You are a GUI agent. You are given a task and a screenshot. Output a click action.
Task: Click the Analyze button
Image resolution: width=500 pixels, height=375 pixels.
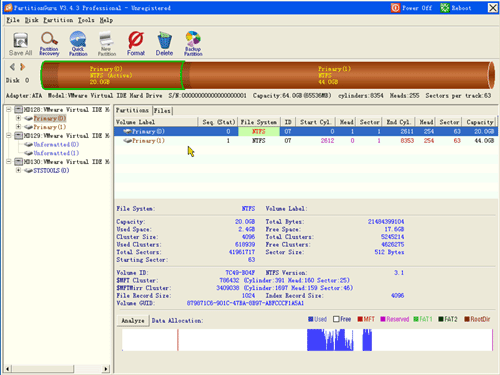point(133,320)
